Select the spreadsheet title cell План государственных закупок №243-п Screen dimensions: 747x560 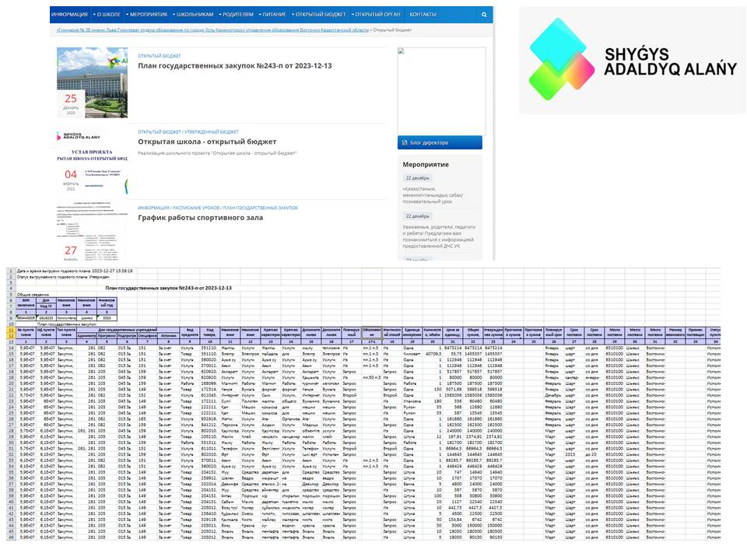[169, 288]
